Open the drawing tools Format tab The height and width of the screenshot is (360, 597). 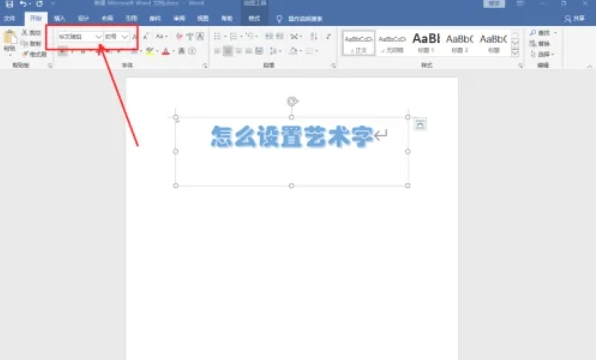click(254, 18)
